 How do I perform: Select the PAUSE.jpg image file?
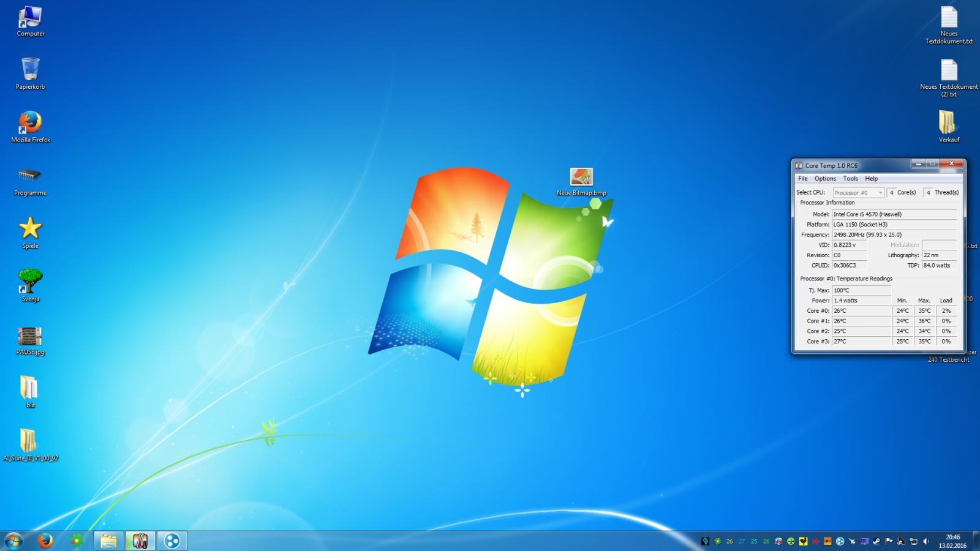pyautogui.click(x=30, y=340)
